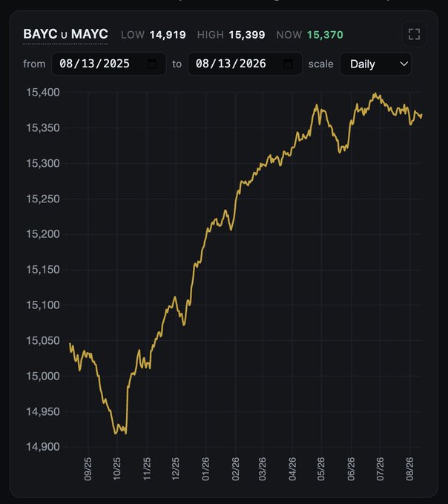Open the Daily scale dropdown
Screen dimensions: 448x504
(375, 64)
